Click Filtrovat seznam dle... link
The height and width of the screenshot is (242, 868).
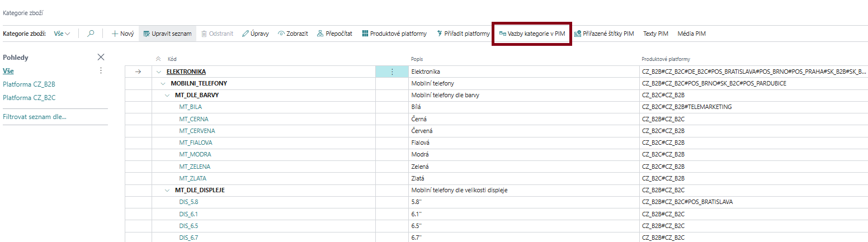[35, 117]
